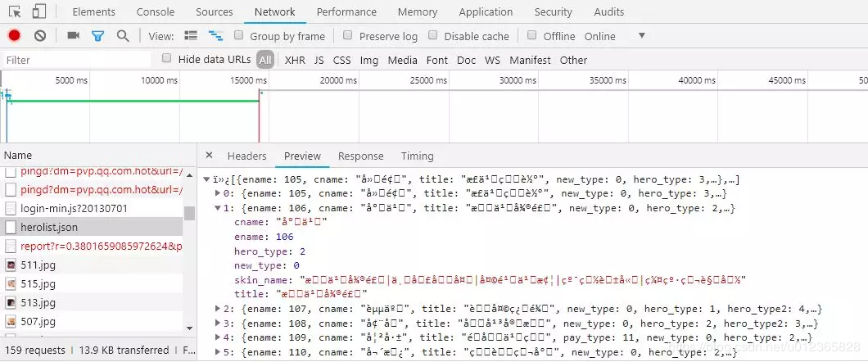Collapse the root JSON array
Image resolution: width=868 pixels, height=362 pixels.
(x=207, y=179)
